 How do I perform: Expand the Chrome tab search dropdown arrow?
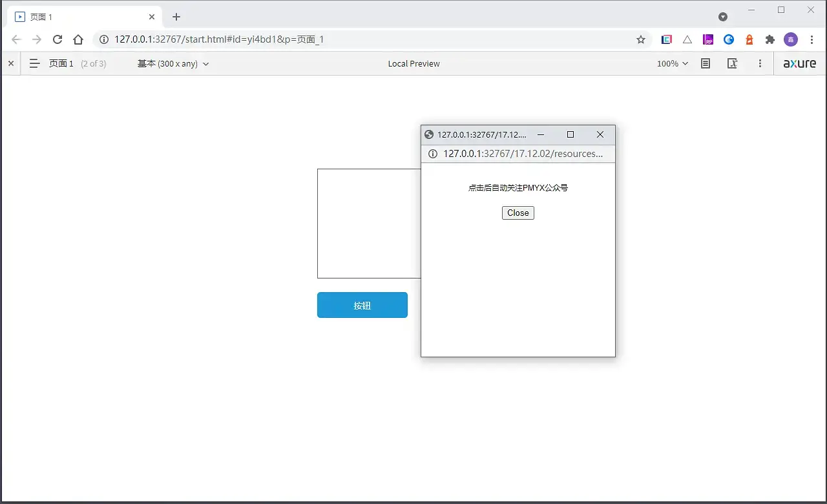click(723, 17)
